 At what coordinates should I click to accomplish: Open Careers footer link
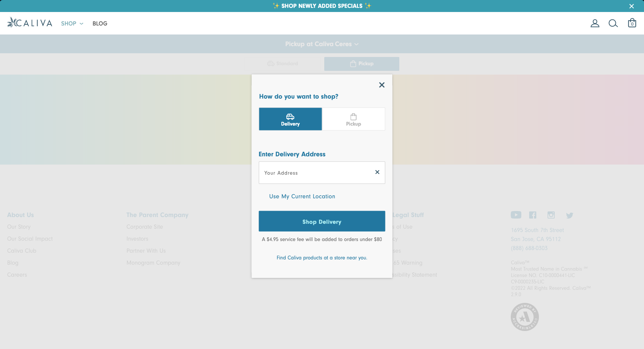[17, 275]
